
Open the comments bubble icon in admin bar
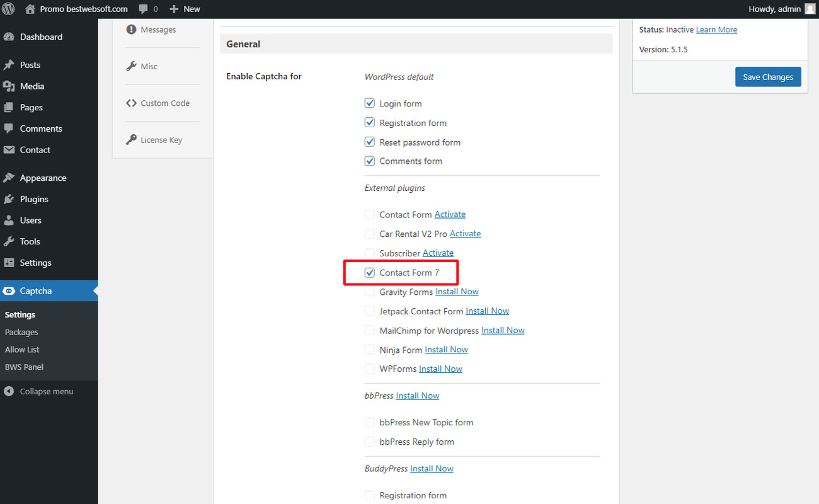click(x=143, y=9)
